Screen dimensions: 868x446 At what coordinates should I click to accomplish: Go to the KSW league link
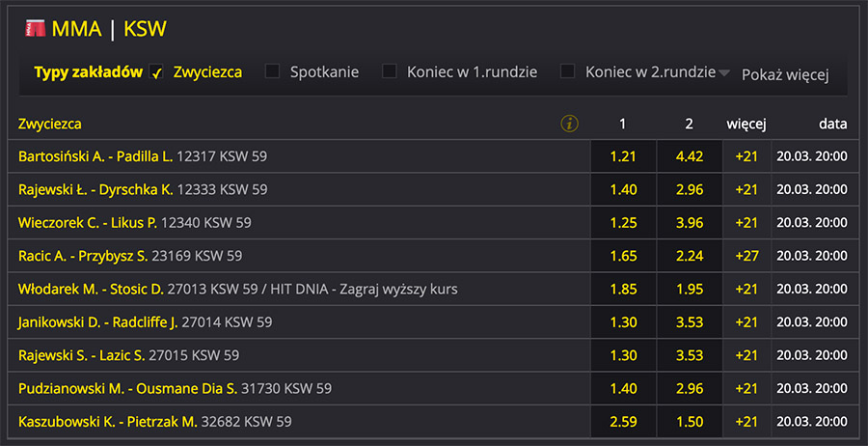click(x=145, y=29)
